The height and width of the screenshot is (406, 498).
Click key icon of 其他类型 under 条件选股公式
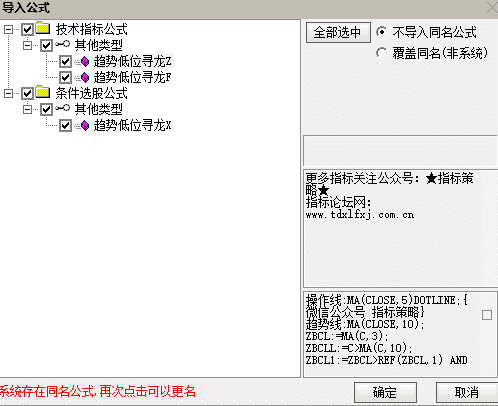63,108
